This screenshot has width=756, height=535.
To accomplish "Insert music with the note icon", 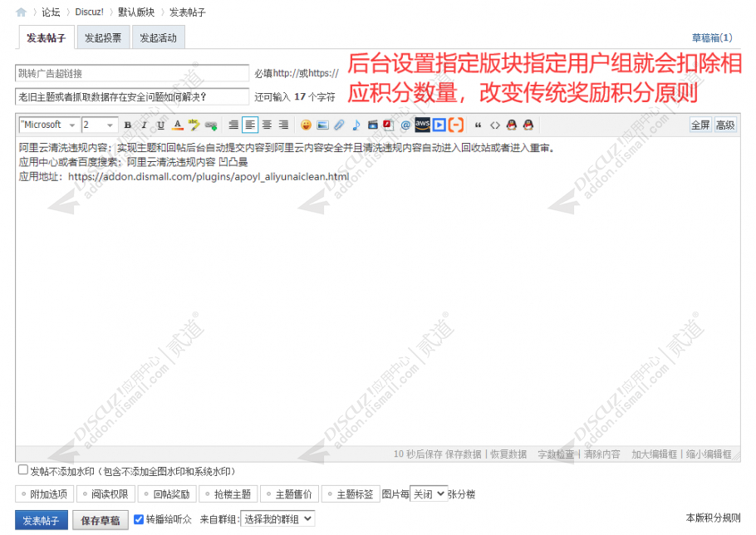I will tap(356, 125).
